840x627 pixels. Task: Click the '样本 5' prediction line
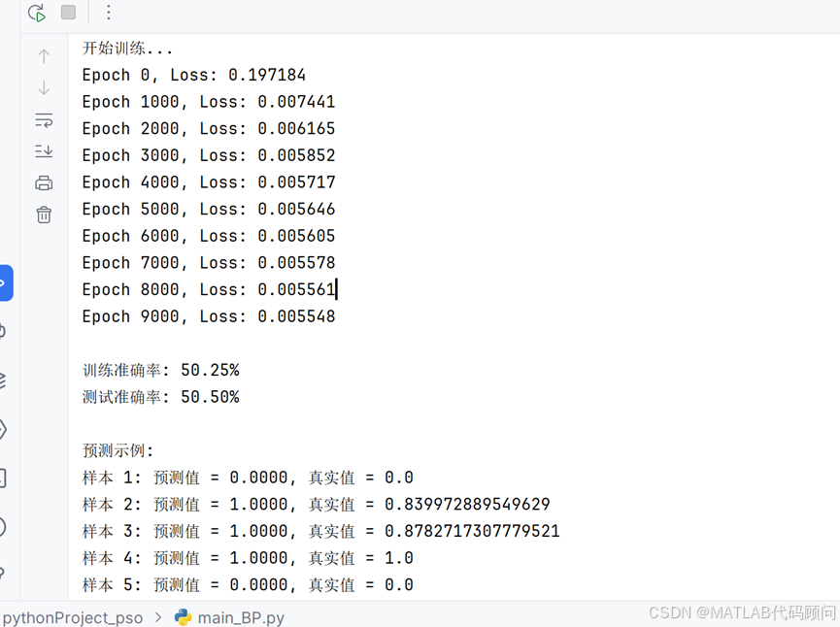tap(248, 584)
